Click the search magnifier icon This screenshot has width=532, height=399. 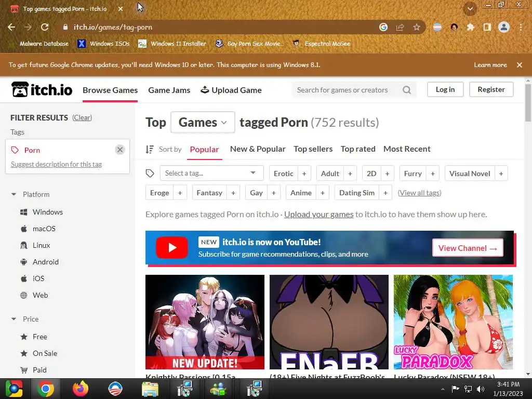point(406,90)
